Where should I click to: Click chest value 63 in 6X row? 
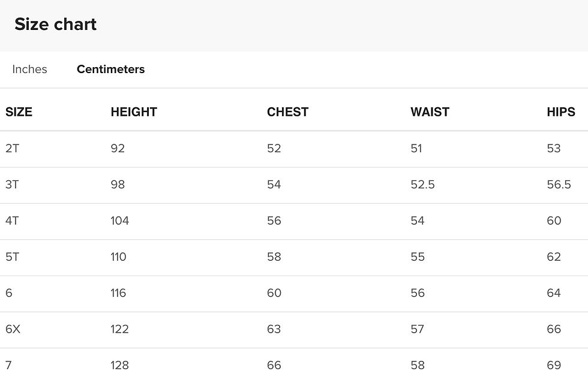(274, 329)
